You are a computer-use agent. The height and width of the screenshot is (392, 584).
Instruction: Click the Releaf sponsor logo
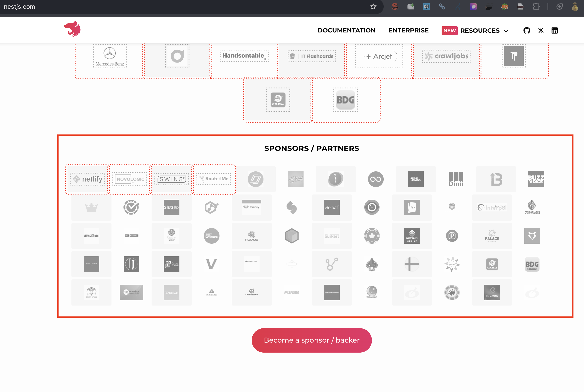click(x=332, y=207)
